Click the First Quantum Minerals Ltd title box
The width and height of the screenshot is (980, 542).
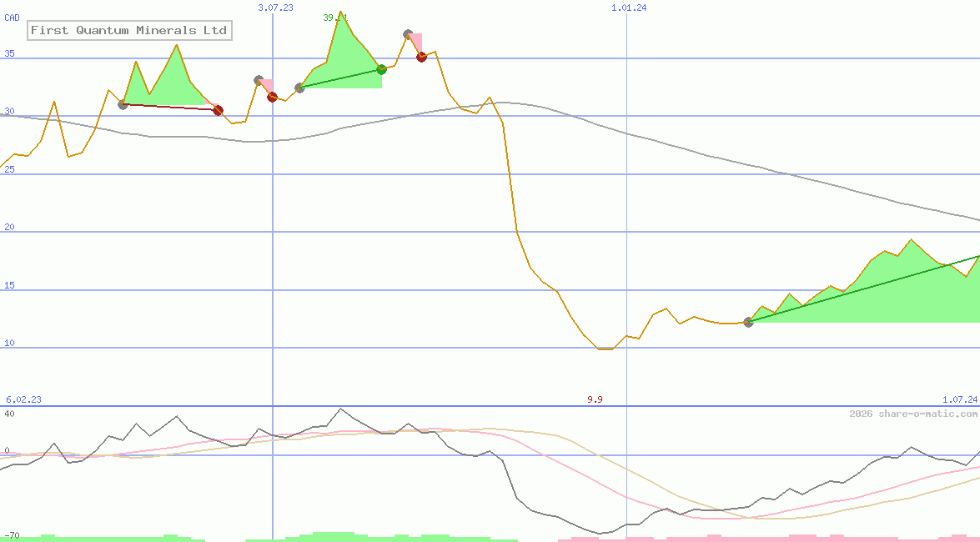(x=128, y=31)
